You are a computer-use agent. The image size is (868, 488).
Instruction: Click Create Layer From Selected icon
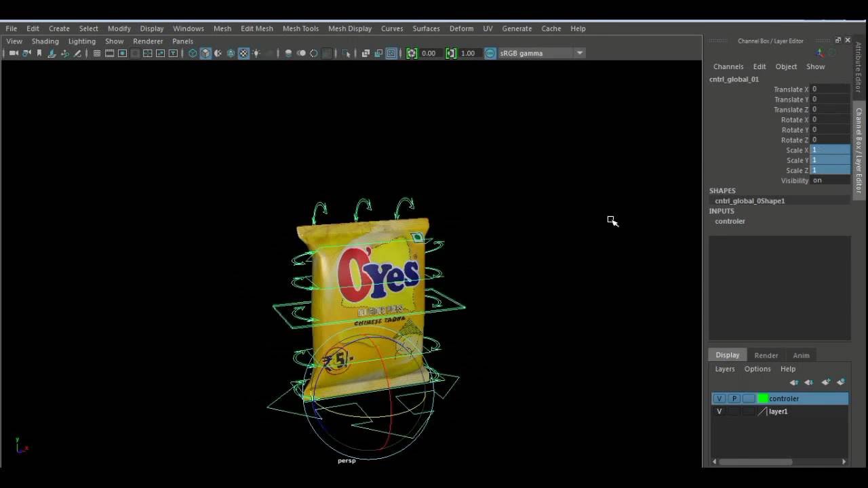point(841,382)
